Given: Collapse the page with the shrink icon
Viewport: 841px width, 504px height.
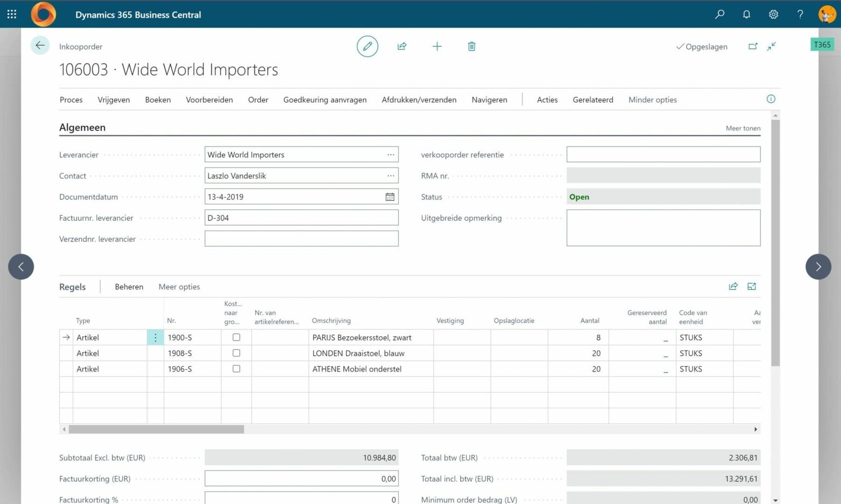Looking at the screenshot, I should (x=771, y=46).
